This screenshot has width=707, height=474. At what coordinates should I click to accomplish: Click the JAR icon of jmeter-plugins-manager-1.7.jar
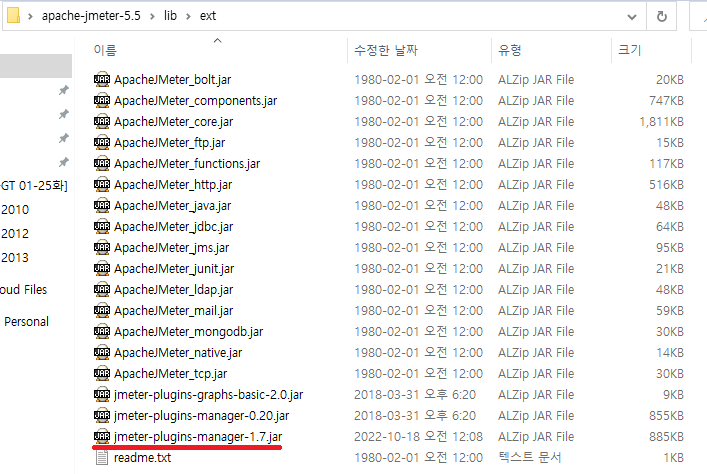102,436
